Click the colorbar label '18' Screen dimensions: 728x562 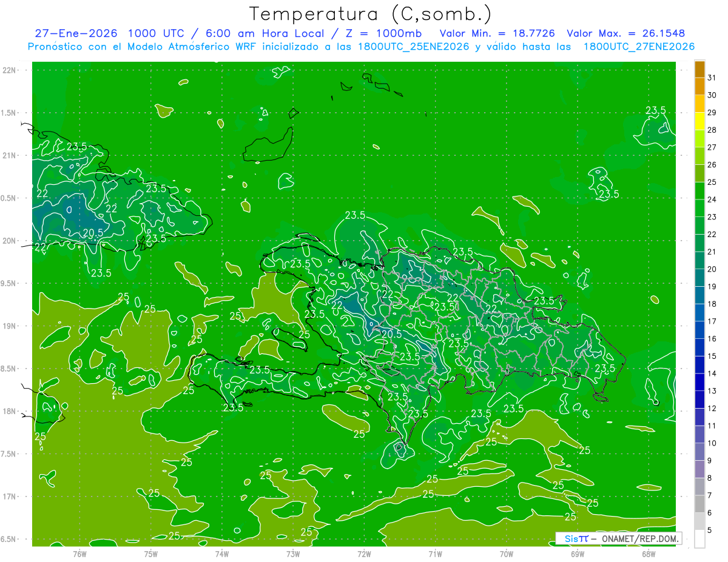[712, 304]
